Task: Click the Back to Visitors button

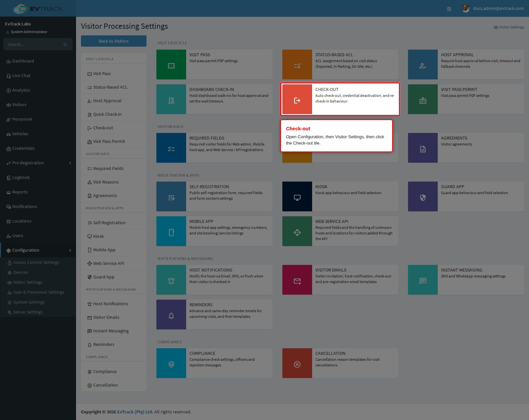Action: click(114, 41)
